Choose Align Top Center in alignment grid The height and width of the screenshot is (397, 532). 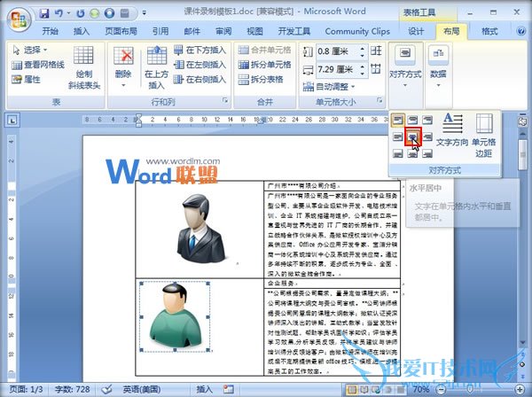[x=412, y=120]
